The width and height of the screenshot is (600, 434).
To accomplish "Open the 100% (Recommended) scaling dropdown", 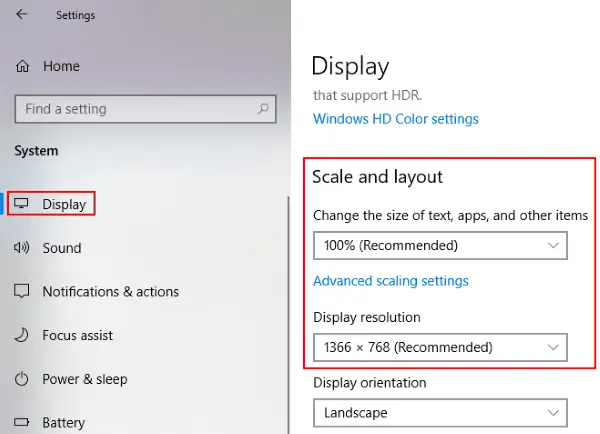I will tap(440, 245).
